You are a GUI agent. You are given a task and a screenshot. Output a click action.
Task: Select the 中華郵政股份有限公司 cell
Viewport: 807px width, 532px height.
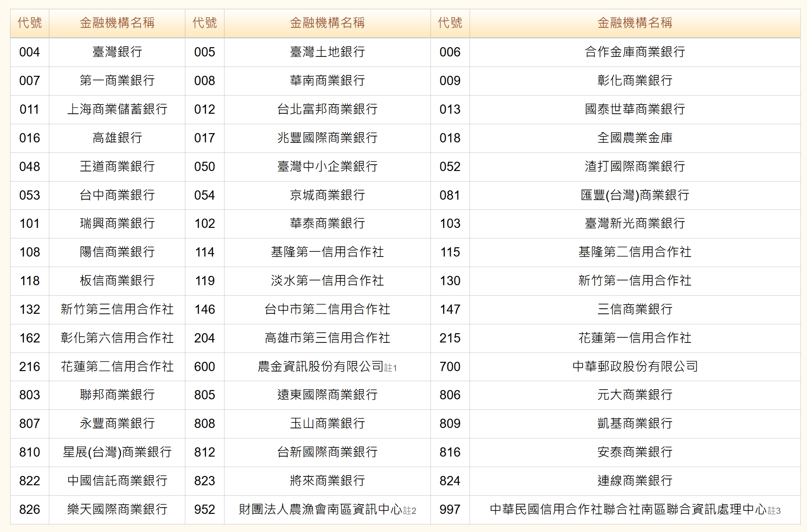coord(635,366)
